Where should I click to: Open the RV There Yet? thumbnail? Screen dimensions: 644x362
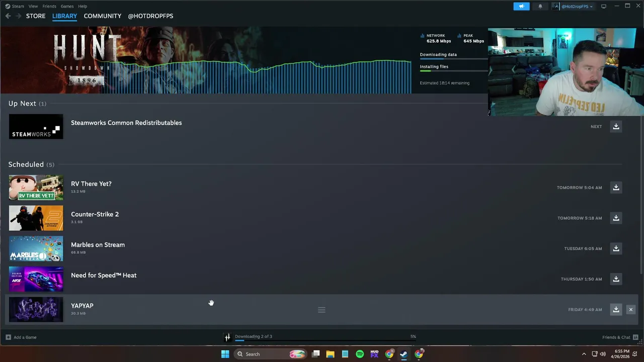[x=36, y=187]
